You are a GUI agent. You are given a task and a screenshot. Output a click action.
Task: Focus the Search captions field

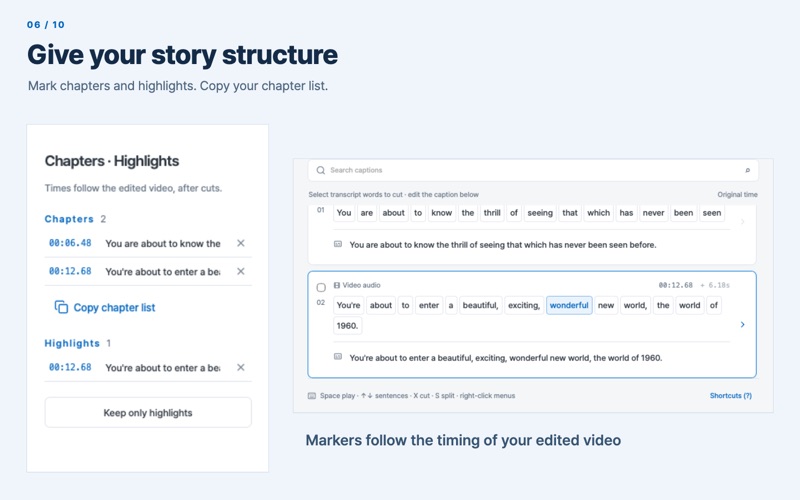(533, 170)
